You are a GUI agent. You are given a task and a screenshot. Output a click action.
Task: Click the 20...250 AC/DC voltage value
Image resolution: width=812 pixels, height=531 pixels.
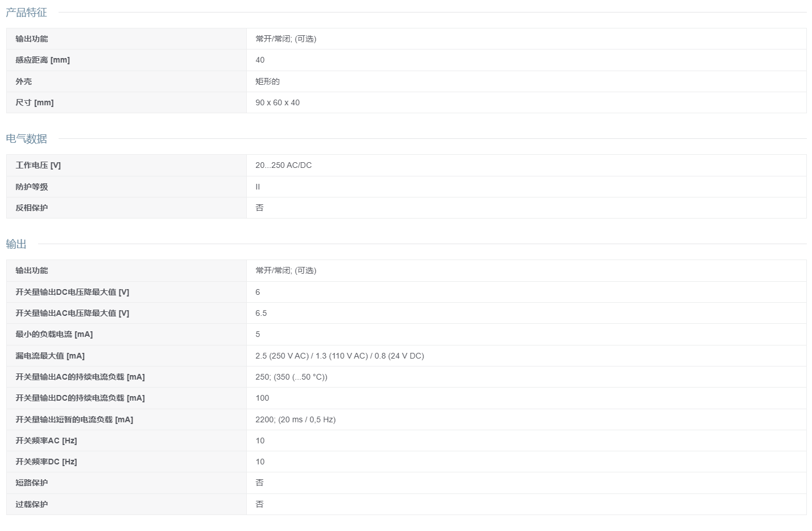(x=284, y=165)
